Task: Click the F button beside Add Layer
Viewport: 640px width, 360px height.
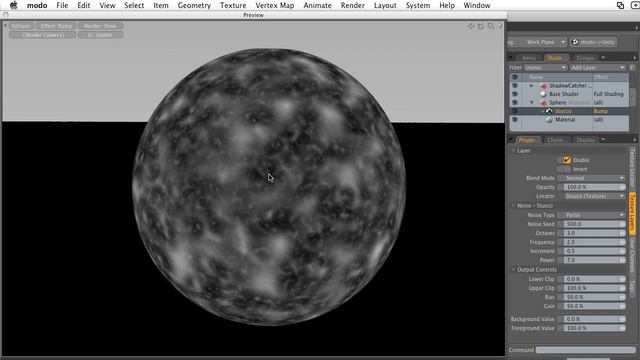Action: pos(632,67)
